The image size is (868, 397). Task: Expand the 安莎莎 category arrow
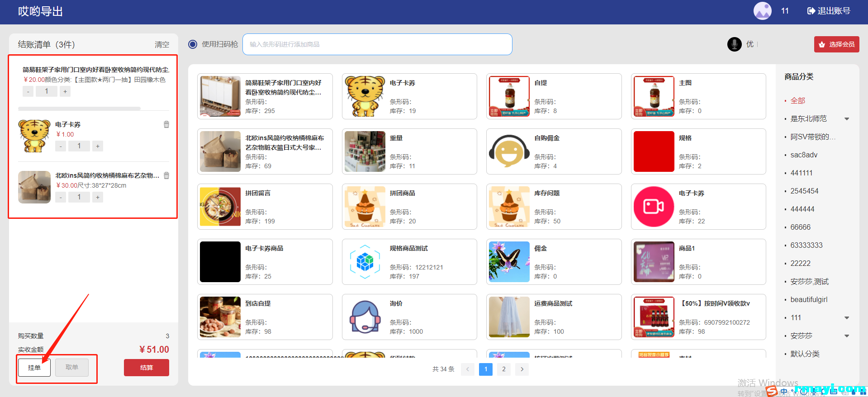pos(847,336)
